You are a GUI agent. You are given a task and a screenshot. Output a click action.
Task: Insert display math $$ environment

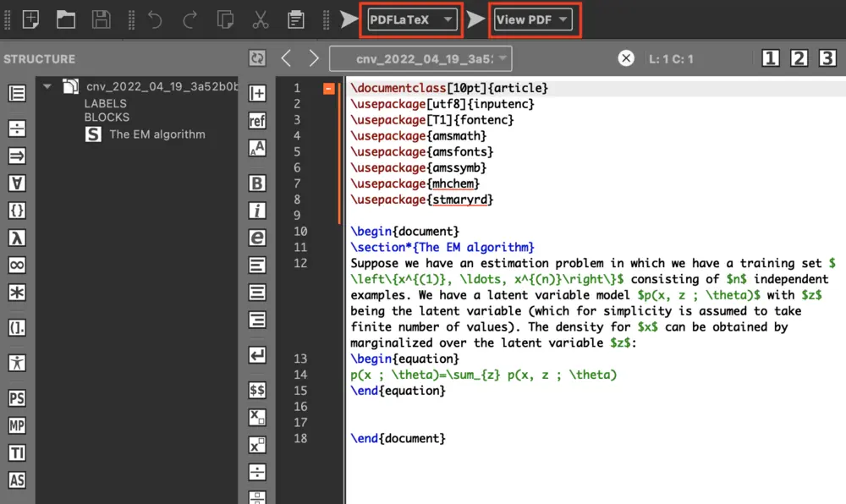coord(257,391)
